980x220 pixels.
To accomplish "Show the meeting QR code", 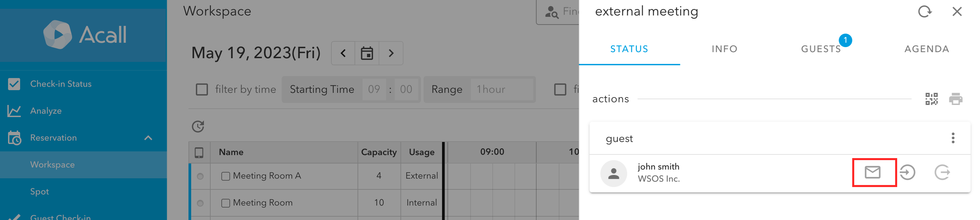I will coord(932,99).
